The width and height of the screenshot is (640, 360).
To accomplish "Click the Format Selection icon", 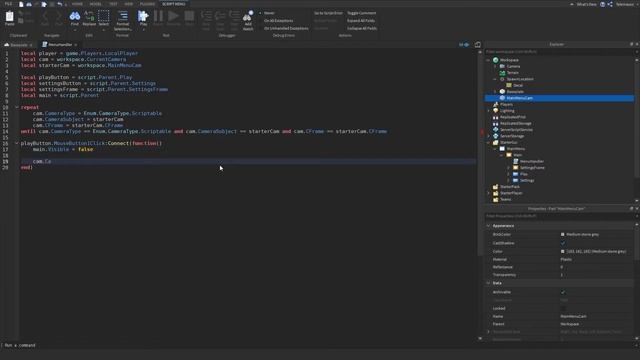I will (122, 16).
